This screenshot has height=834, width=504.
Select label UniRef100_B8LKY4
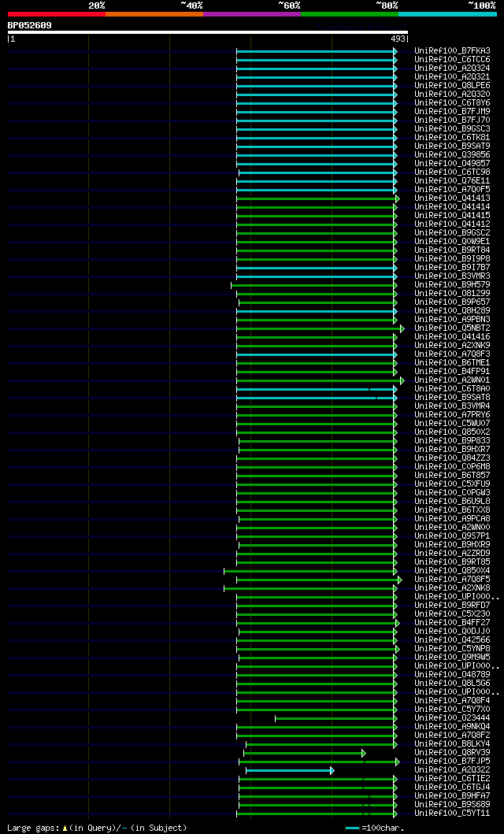(x=453, y=744)
